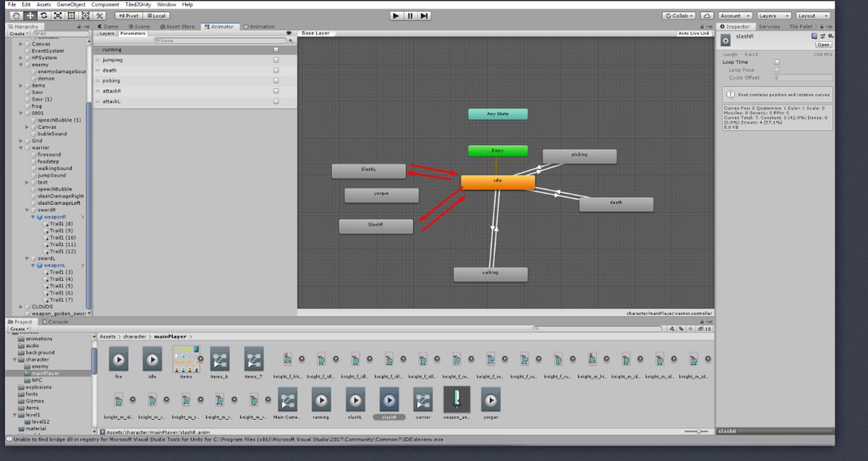Toggle Local handle rotation button
This screenshot has width=868, height=461.
(x=156, y=15)
